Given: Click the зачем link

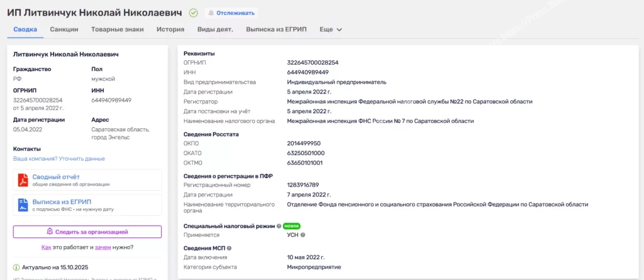Looking at the screenshot, I should pos(103,247).
